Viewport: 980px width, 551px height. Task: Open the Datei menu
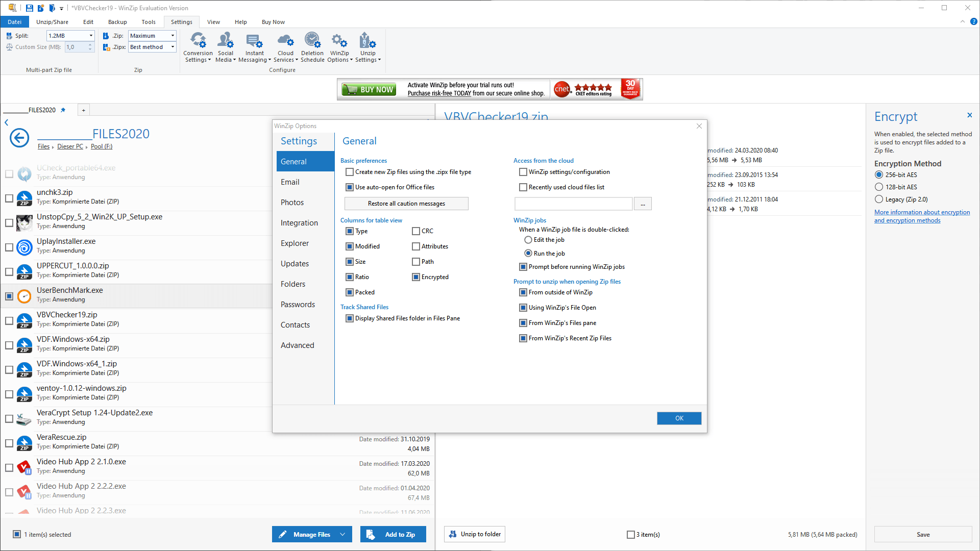(x=15, y=22)
